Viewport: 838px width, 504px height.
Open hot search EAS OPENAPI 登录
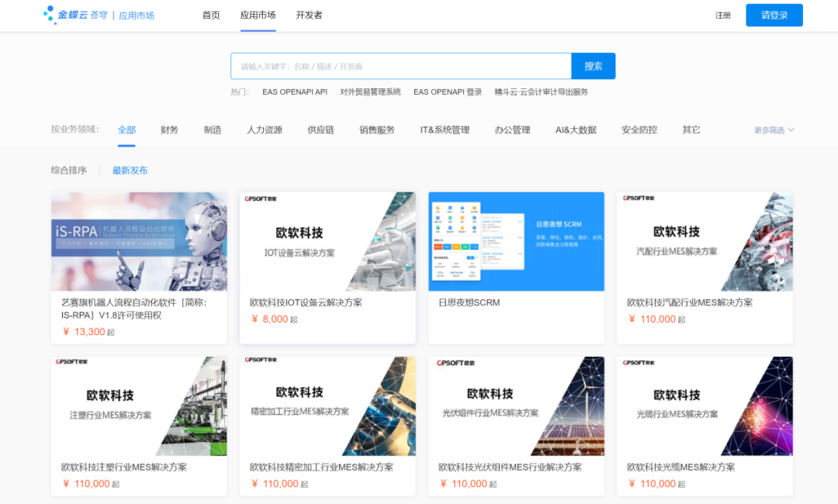tap(448, 91)
